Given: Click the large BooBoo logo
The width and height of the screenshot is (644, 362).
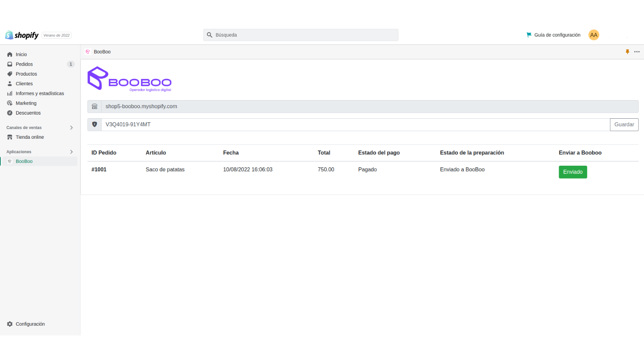Looking at the screenshot, I should pos(130,79).
